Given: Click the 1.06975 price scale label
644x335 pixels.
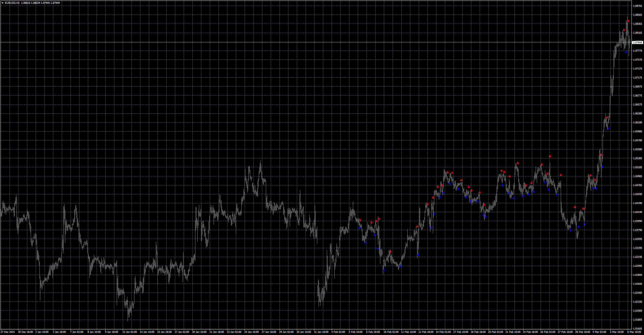Looking at the screenshot, I should click(637, 87).
